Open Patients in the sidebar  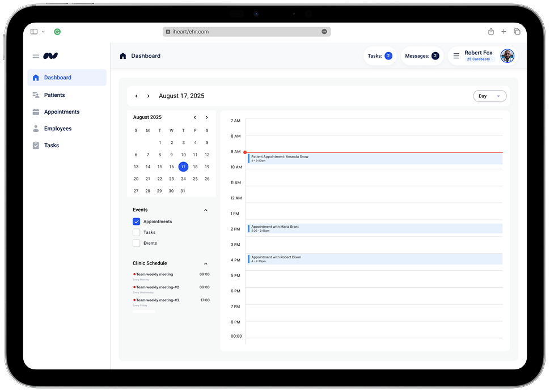(x=54, y=95)
